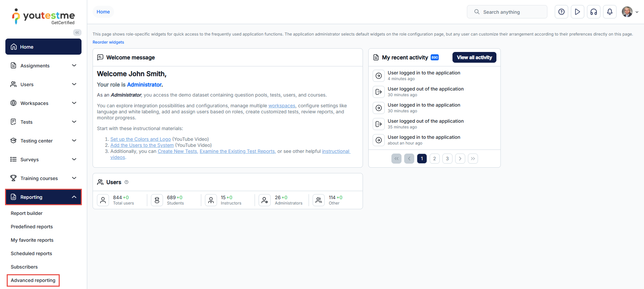
Task: Click the Search anything field
Action: pyautogui.click(x=507, y=12)
